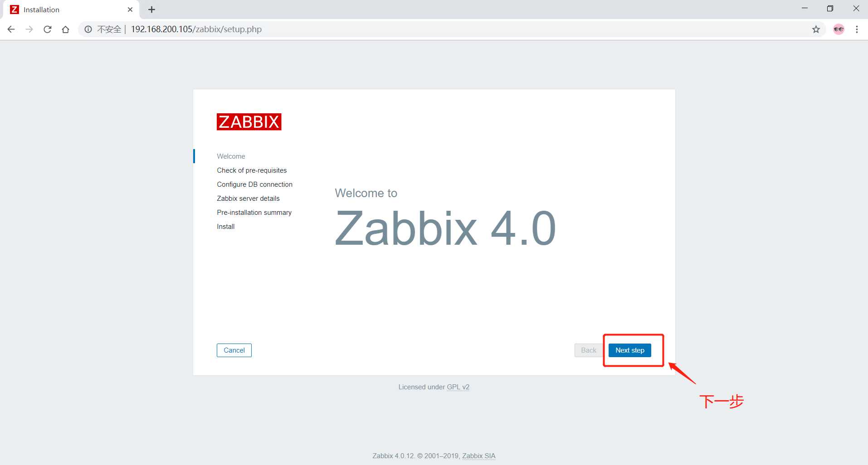Restore down the browser window
868x465 pixels.
830,8
